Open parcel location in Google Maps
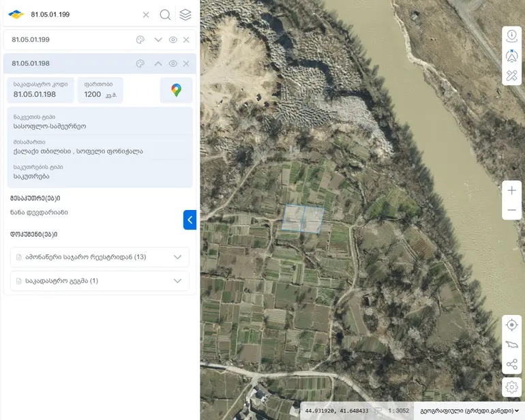This screenshot has height=420, width=525. [x=176, y=90]
